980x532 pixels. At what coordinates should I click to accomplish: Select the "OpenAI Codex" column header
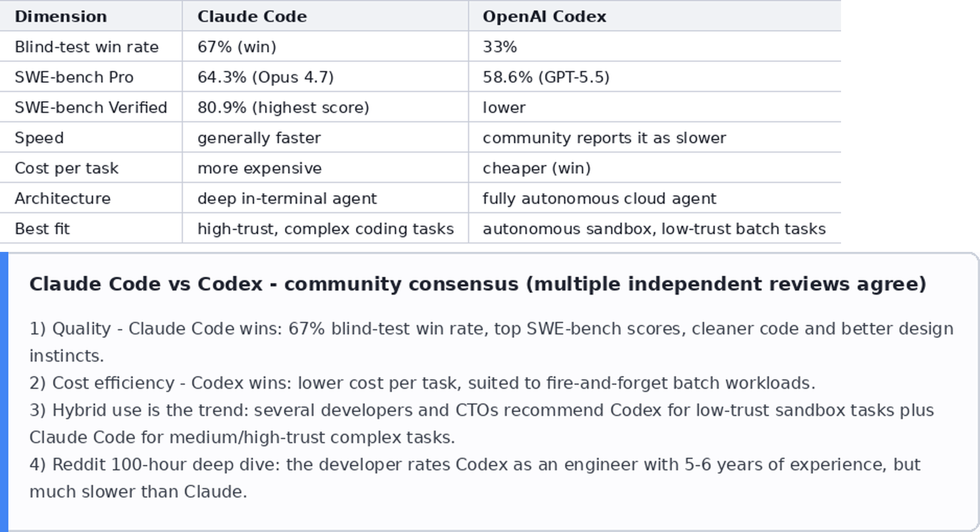coord(655,16)
